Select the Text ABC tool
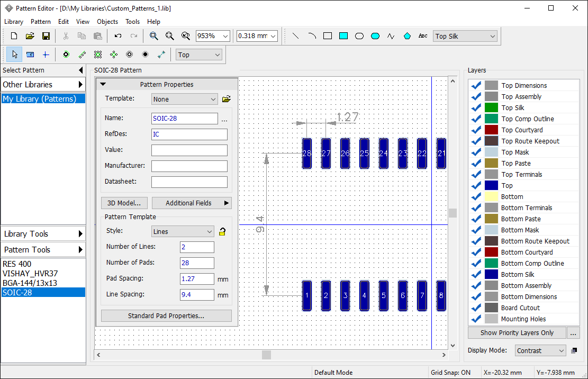This screenshot has width=588, height=379. coord(423,36)
